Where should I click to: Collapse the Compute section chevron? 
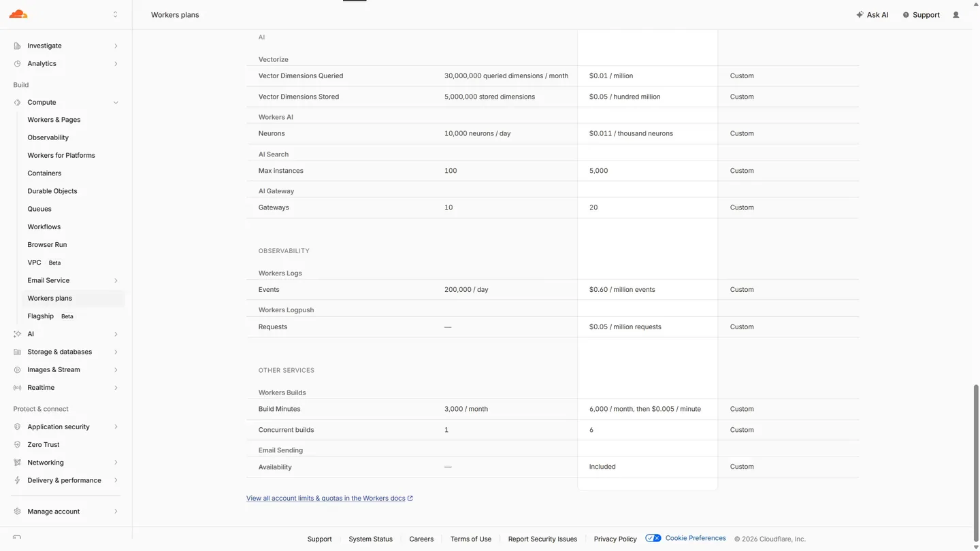click(x=116, y=102)
